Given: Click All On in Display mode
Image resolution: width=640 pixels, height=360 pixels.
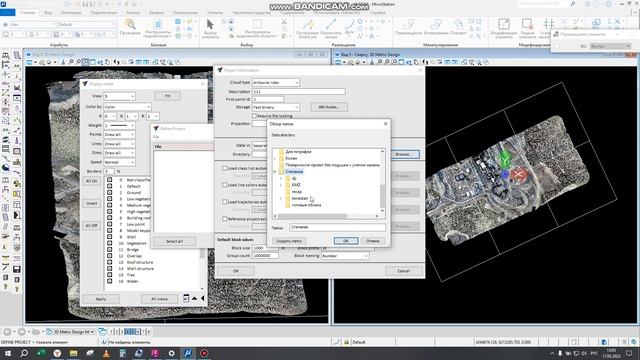Looking at the screenshot, I should tap(91, 181).
